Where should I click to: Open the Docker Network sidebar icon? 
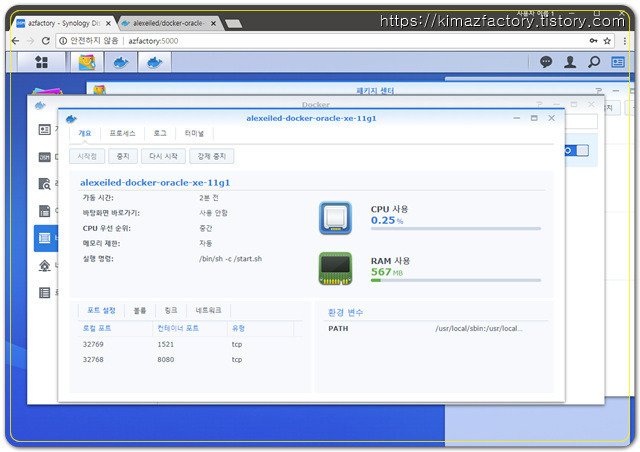[44, 266]
